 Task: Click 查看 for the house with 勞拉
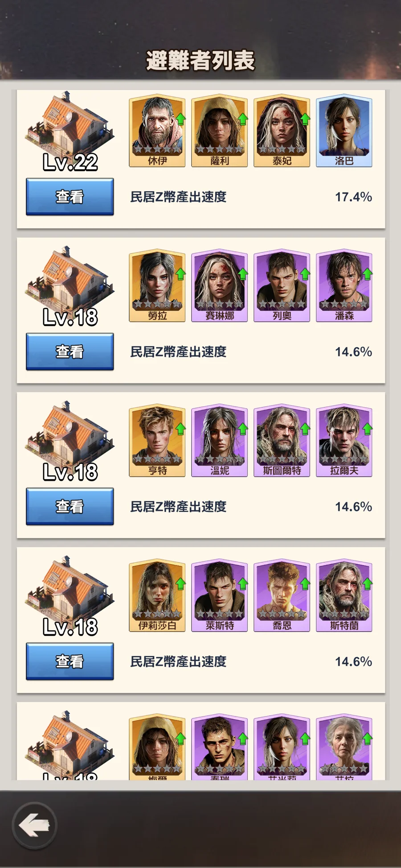pyautogui.click(x=70, y=352)
